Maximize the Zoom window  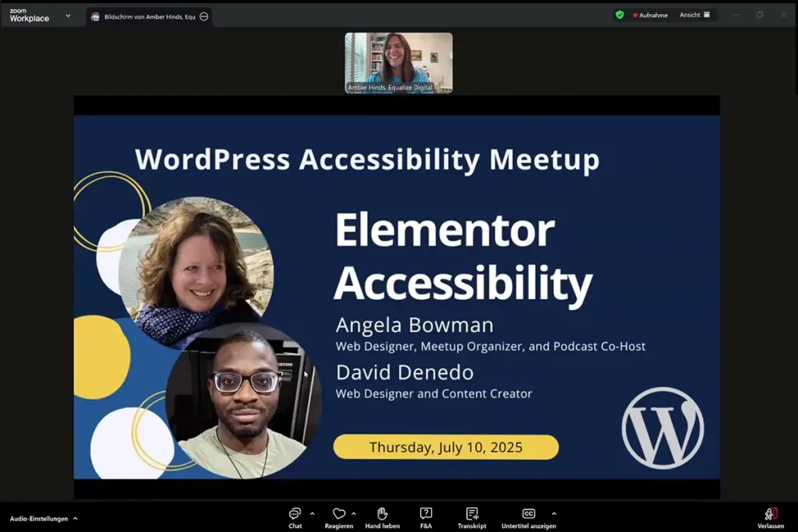point(760,15)
